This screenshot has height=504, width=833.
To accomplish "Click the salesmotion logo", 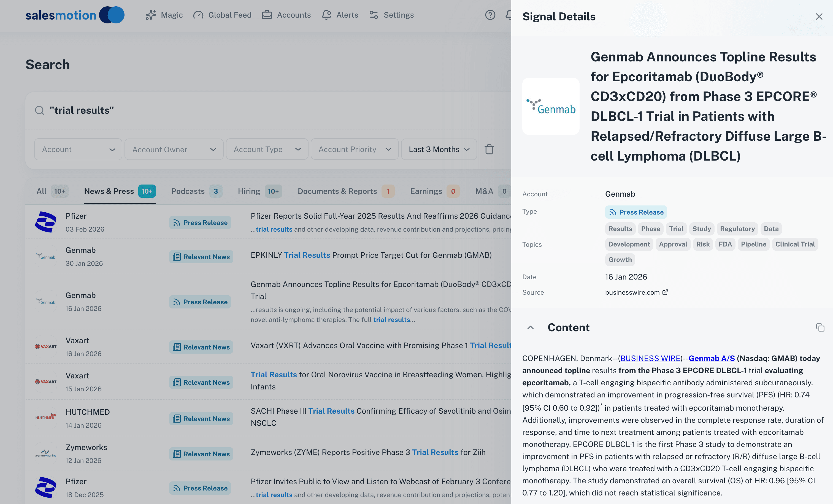I will tap(75, 15).
